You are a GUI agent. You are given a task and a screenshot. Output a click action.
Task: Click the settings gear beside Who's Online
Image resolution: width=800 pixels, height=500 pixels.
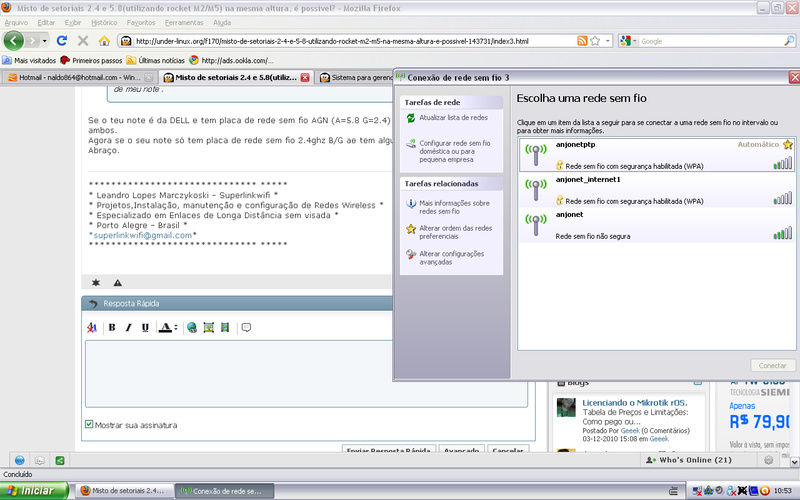click(x=768, y=460)
